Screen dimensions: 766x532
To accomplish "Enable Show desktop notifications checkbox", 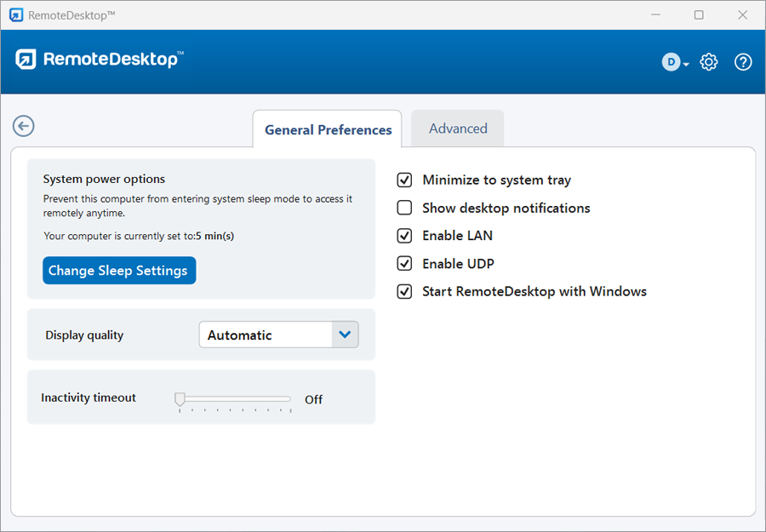I will point(405,209).
